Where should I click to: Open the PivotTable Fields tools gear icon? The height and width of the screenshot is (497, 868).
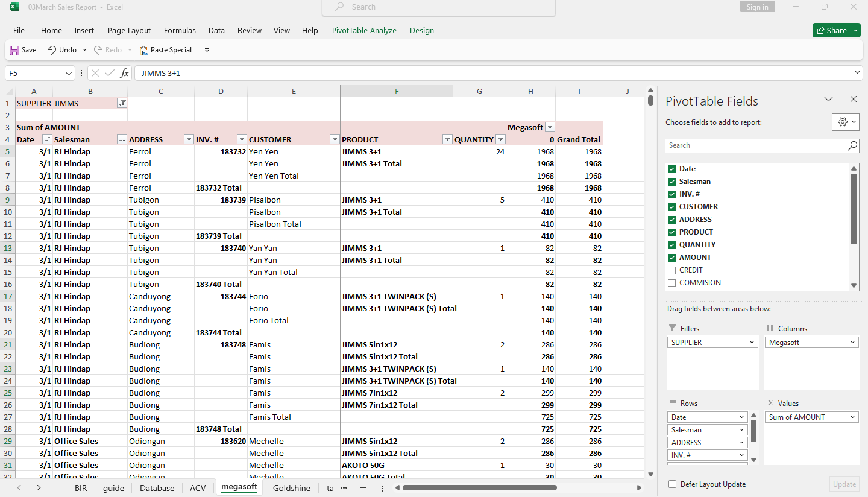[x=845, y=122]
